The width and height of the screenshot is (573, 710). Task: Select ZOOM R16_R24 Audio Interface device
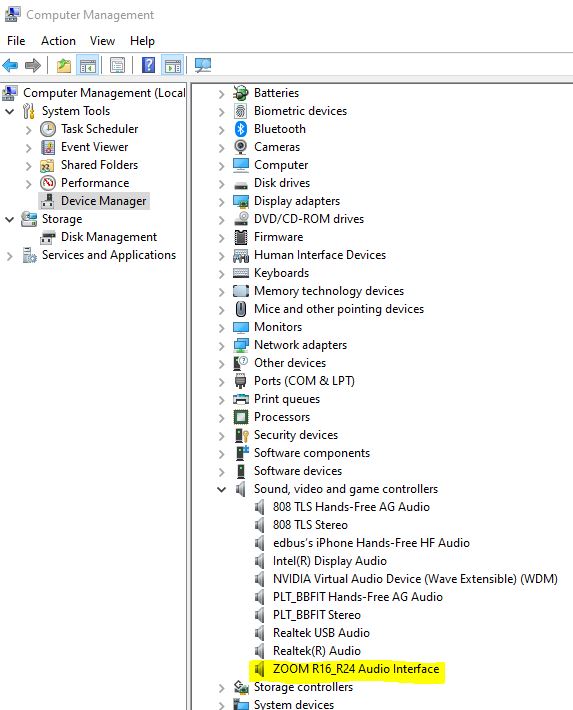(356, 669)
